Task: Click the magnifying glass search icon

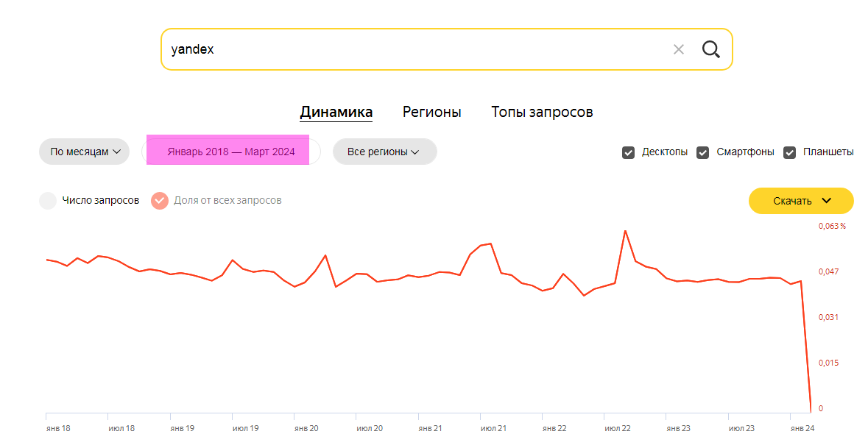Action: tap(710, 50)
